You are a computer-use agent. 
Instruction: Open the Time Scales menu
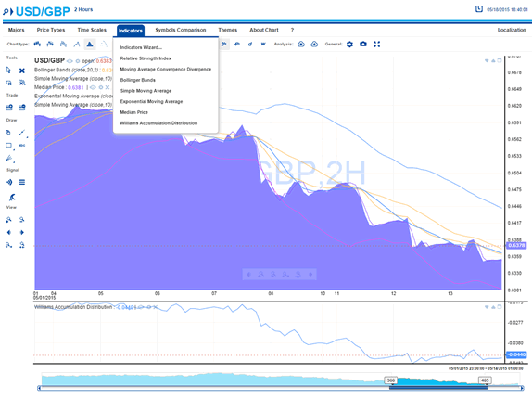92,30
